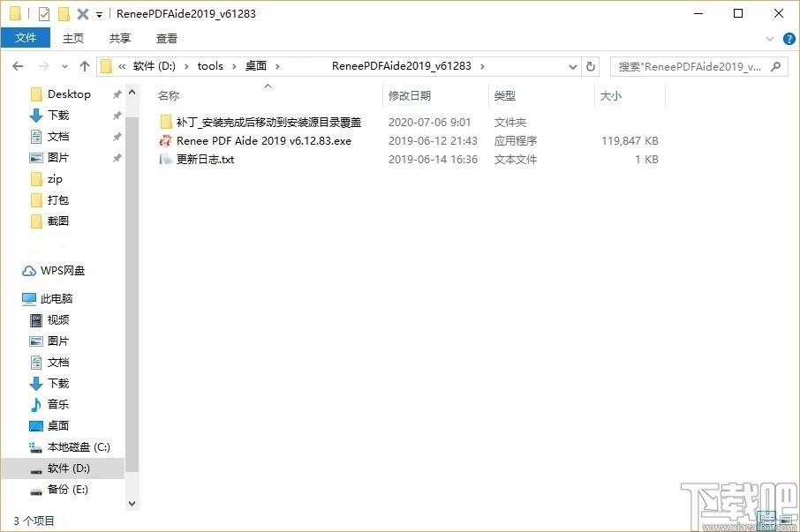Sort by 类型 column header
This screenshot has width=800, height=532.
click(x=504, y=96)
